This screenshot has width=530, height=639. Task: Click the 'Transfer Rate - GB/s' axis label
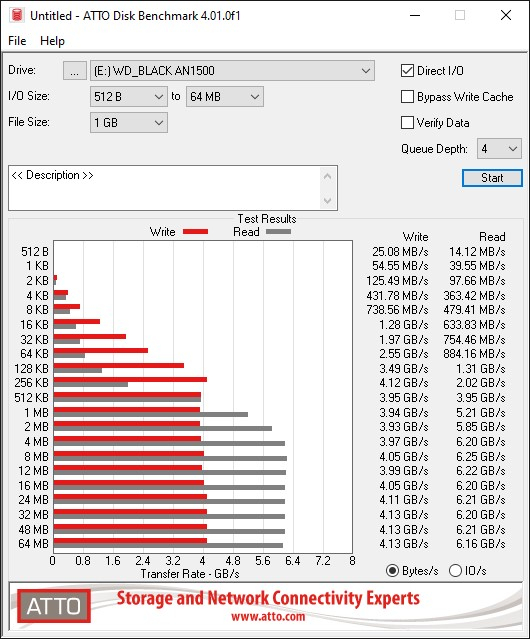point(190,574)
